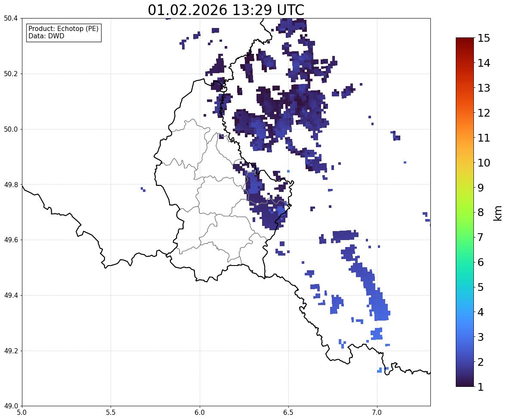Image resolution: width=507 pixels, height=420 pixels.
Task: Click the colorbar tick label '12'
Action: 484,113
